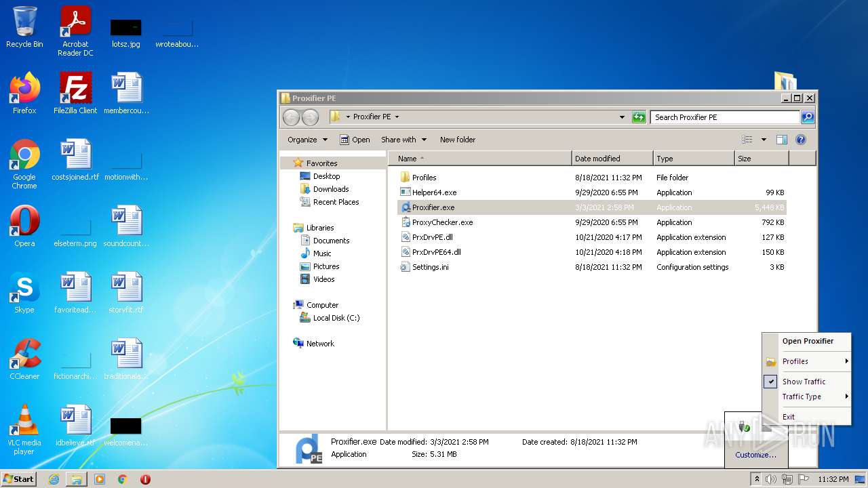Open Recent Places in navigation pane
This screenshot has height=488, width=868.
(336, 202)
